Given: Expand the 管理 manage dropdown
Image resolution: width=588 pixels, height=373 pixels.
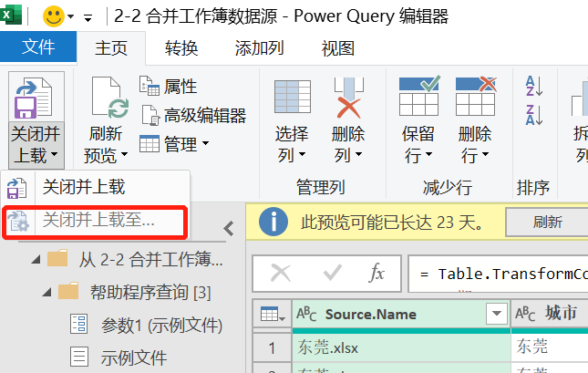Looking at the screenshot, I should 174,144.
